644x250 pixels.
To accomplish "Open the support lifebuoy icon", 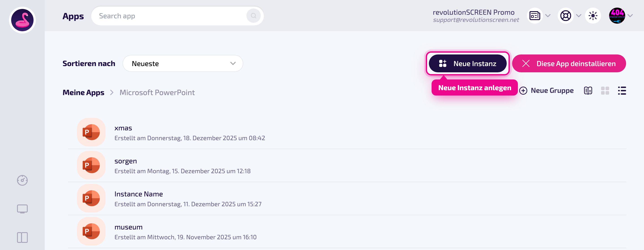I will 566,16.
